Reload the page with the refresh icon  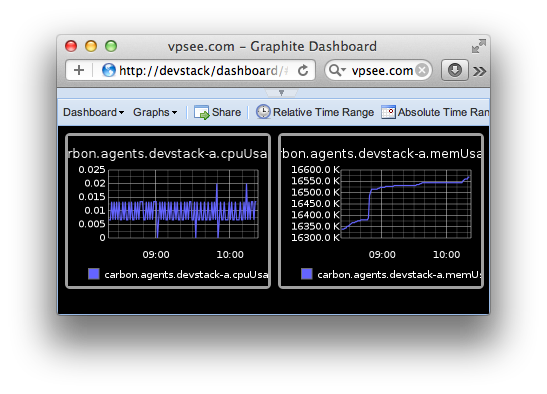coord(303,70)
